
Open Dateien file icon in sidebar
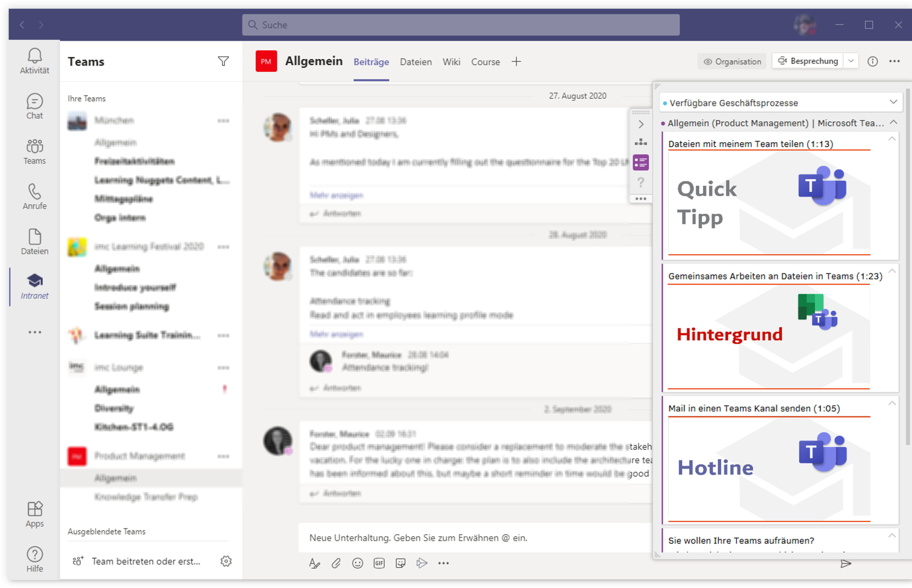34,242
